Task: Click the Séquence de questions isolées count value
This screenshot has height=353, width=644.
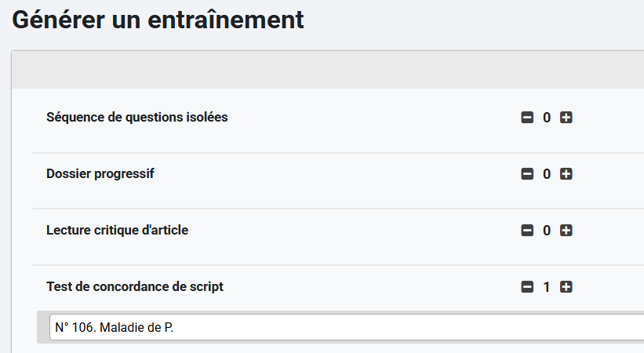Action: (547, 118)
